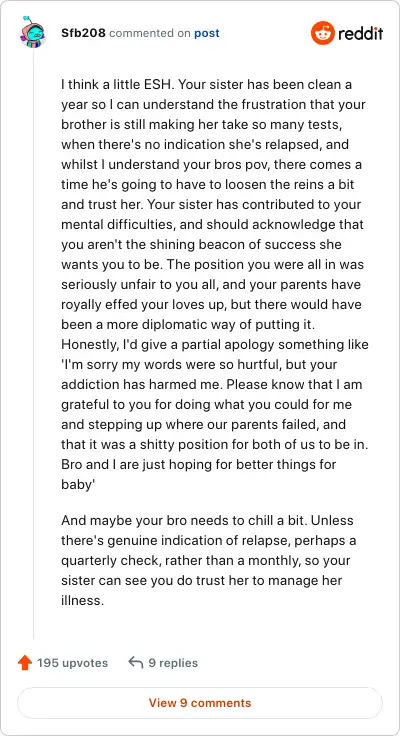Screen dimensions: 400x736
Task: Click the "commented on" header text
Action: pyautogui.click(x=150, y=33)
